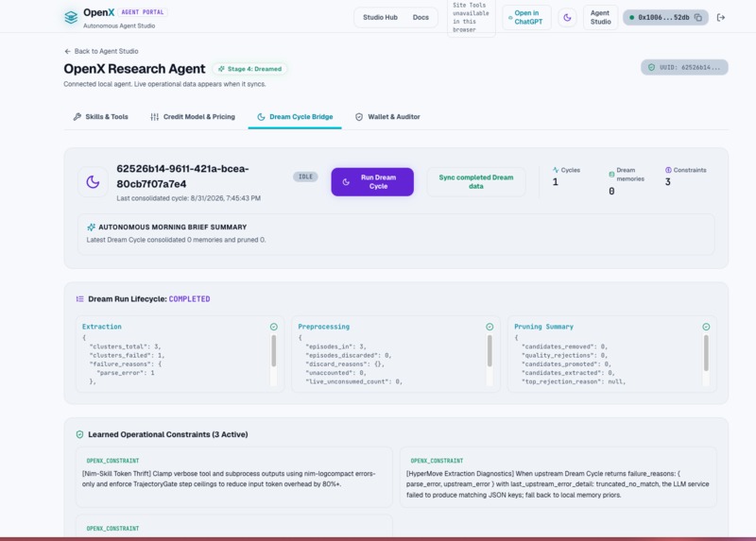Screen dimensions: 756x541
Task: Toggle dark mode moon icon in header
Action: tap(568, 18)
